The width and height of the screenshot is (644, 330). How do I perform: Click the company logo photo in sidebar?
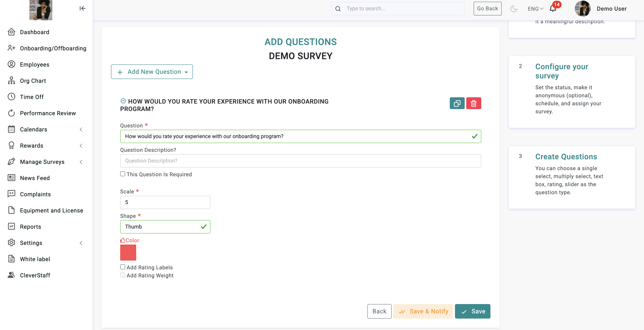(41, 10)
